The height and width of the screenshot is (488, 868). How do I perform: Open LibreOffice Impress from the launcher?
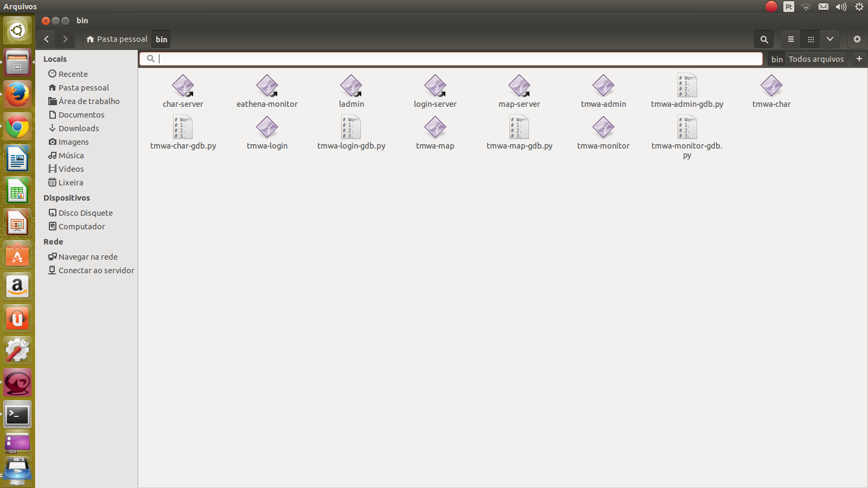(x=17, y=223)
